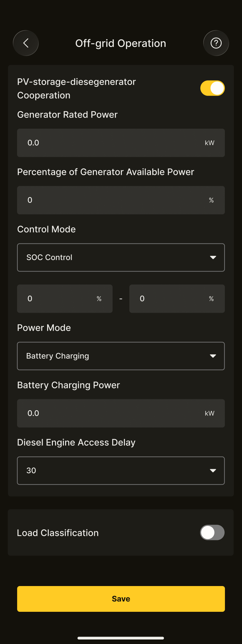Open the Control Mode dropdown
Viewport: 242px width, 644px height.
click(121, 257)
